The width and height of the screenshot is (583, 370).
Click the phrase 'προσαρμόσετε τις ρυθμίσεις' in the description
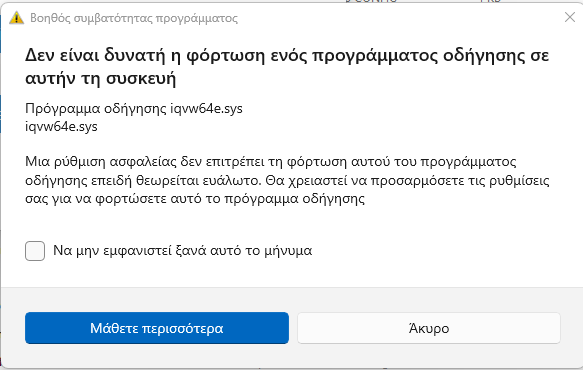click(460, 180)
